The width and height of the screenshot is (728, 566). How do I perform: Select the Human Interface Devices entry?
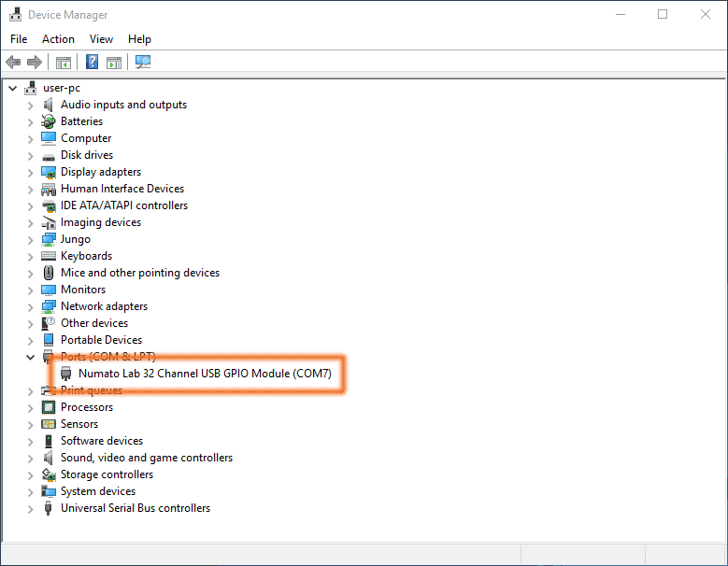[x=121, y=189]
